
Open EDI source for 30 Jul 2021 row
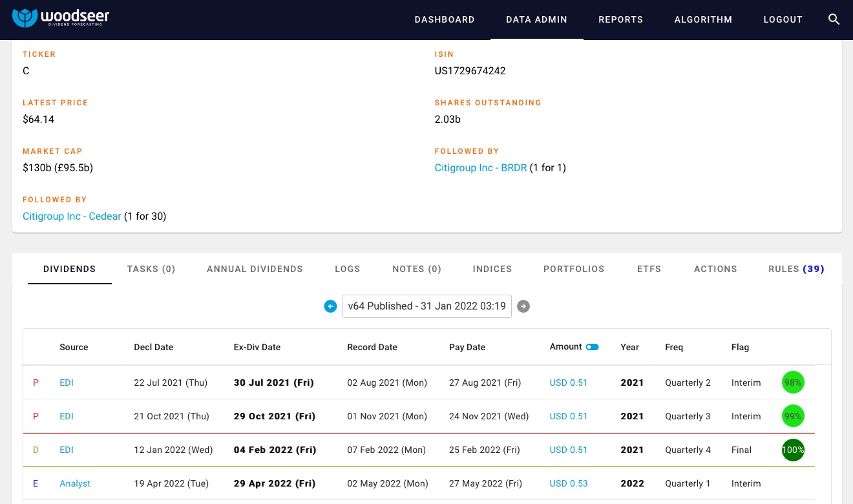tap(67, 383)
